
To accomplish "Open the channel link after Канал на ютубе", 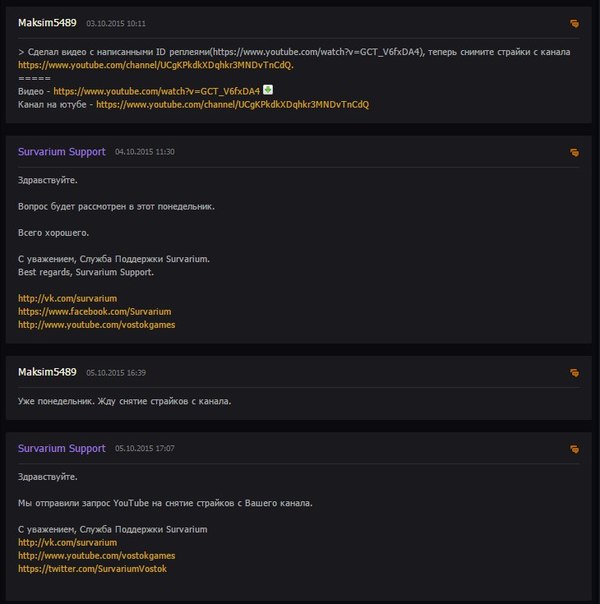I will coord(232,104).
